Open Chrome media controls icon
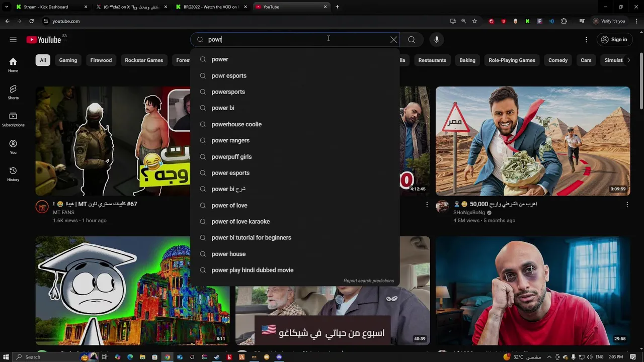This screenshot has width=644, height=362. (x=582, y=21)
